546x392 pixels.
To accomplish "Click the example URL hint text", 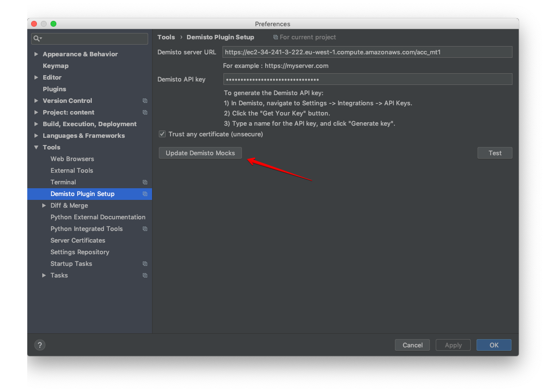I will tap(276, 66).
